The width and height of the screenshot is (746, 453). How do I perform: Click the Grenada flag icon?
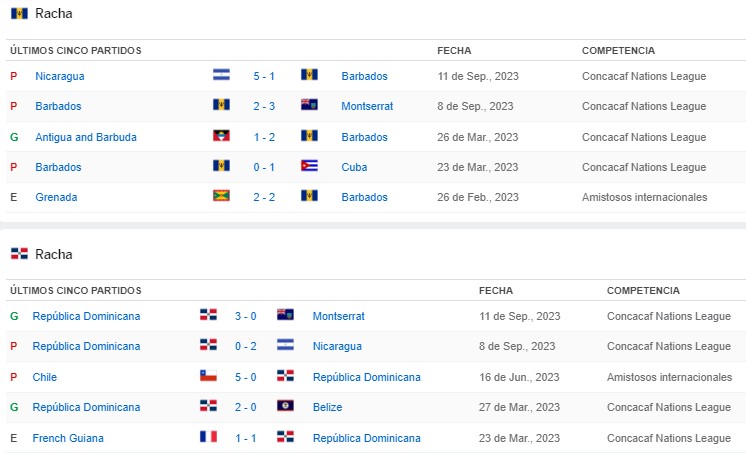221,197
